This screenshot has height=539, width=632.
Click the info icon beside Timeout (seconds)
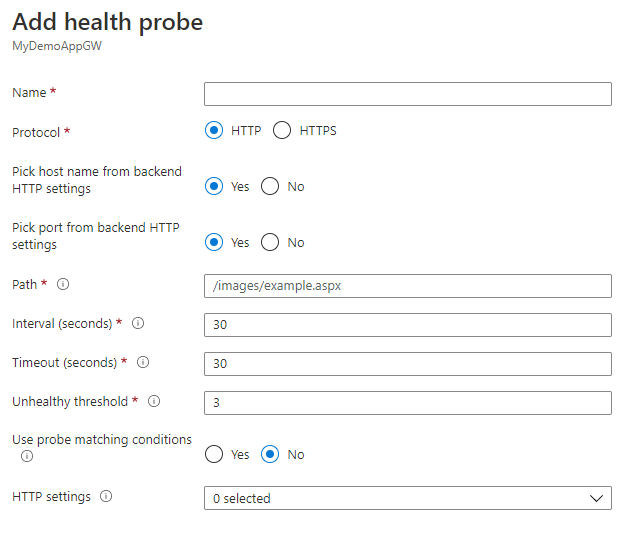coord(142,362)
